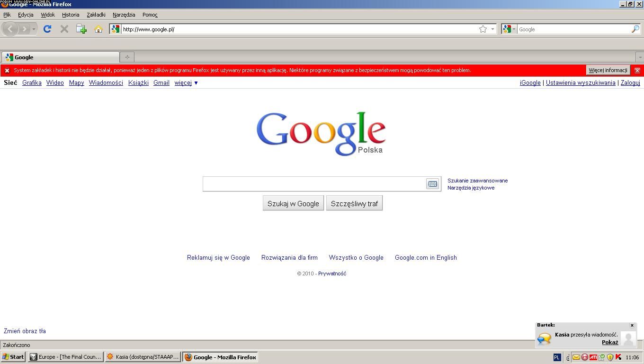Open Szukanie zaawansowane link
This screenshot has height=364, width=644.
pos(477,181)
